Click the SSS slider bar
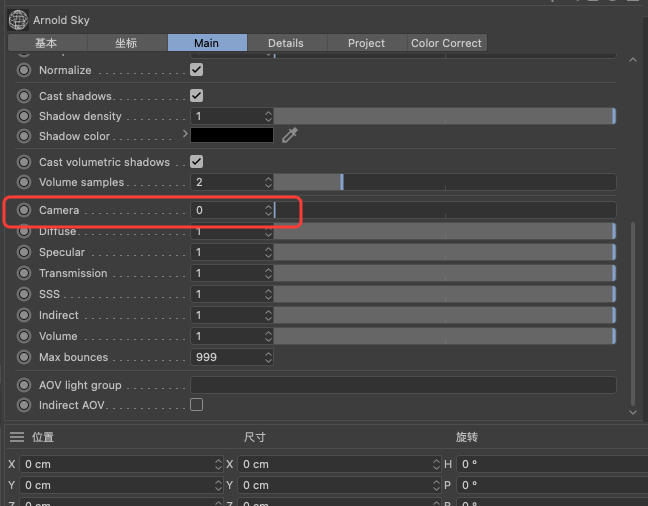 [445, 294]
